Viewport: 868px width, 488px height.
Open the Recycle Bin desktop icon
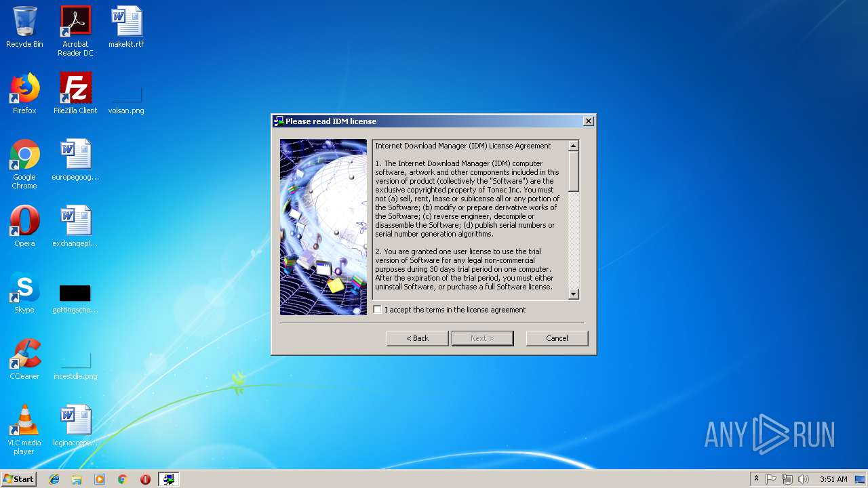tap(24, 27)
